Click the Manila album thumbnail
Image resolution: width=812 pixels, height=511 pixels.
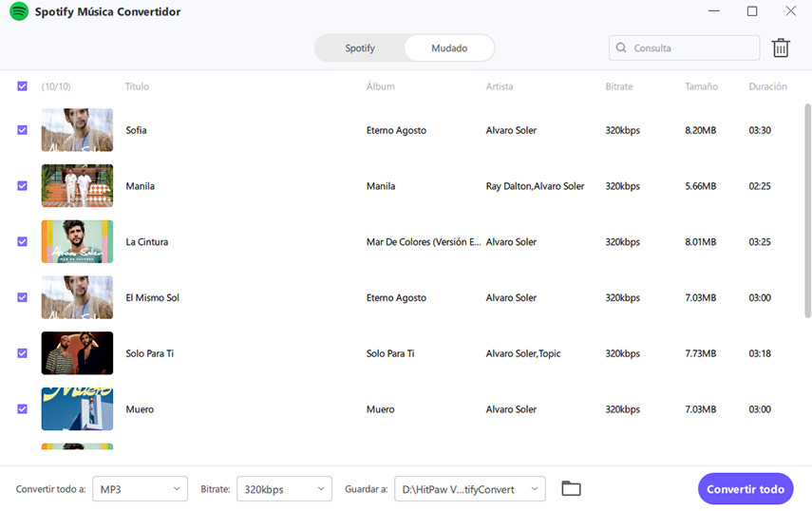(x=77, y=186)
